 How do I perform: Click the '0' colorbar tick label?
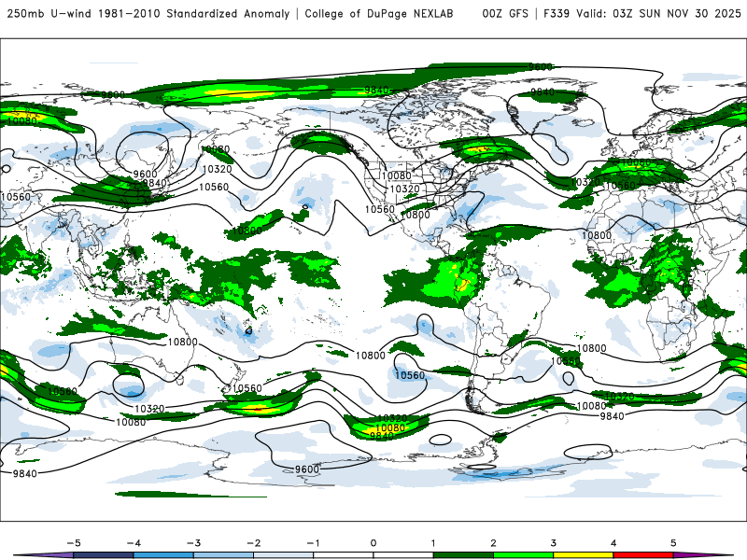click(x=373, y=543)
